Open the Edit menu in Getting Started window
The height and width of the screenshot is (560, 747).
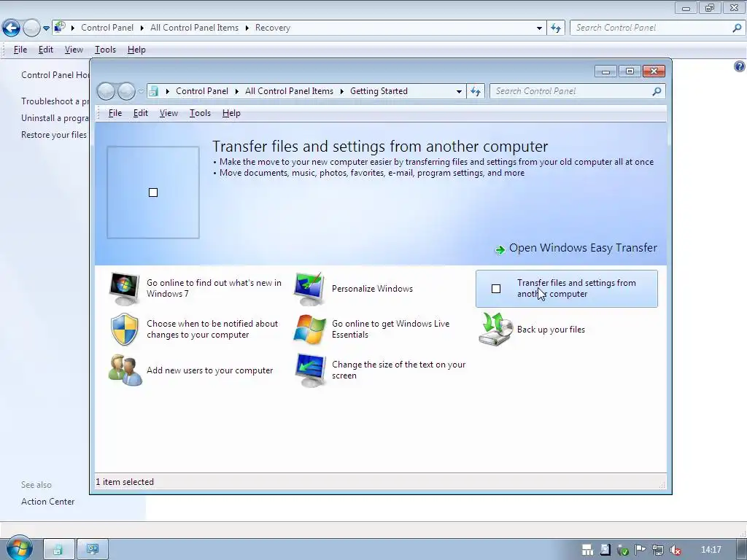(141, 113)
